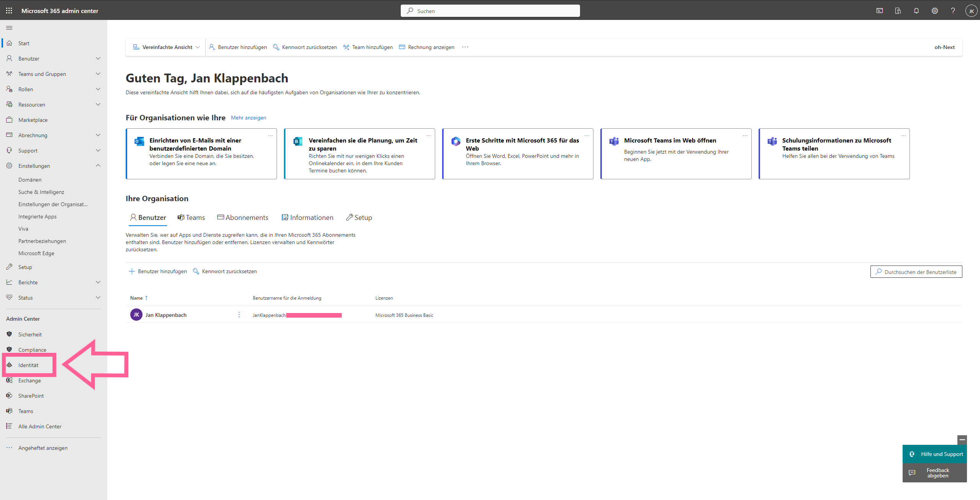
Task: Open the three-dot menu for Jan Klappenbach row
Action: tap(239, 315)
